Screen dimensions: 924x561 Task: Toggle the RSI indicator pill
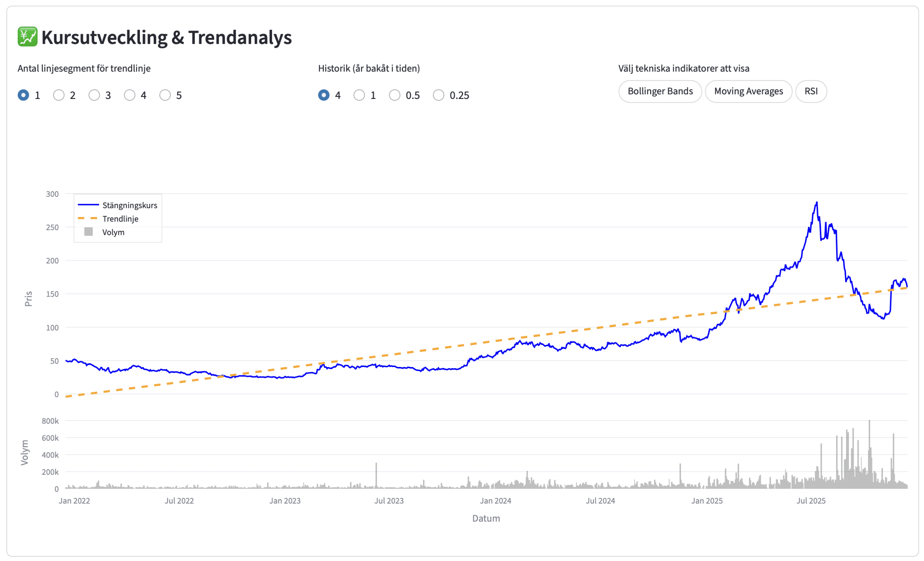811,91
